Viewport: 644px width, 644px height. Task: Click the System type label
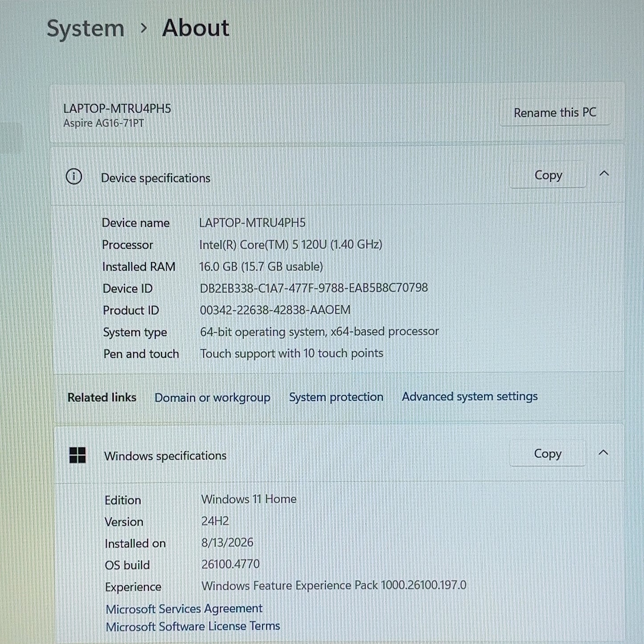[135, 332]
